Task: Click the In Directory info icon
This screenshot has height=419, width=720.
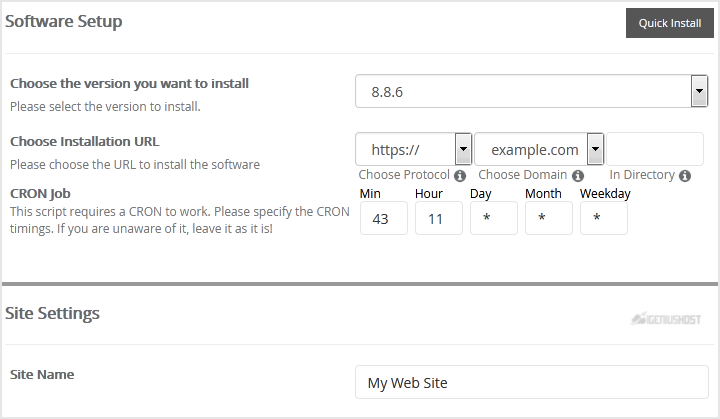Action: pyautogui.click(x=685, y=175)
